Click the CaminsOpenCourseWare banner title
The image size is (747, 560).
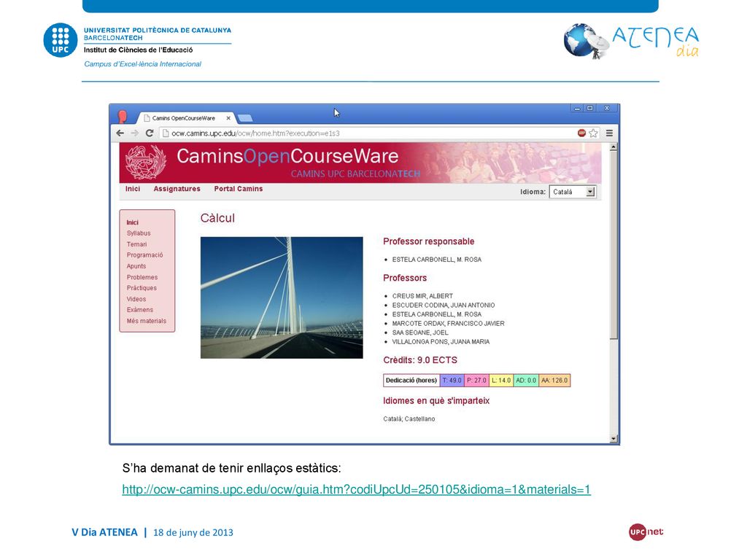287,156
